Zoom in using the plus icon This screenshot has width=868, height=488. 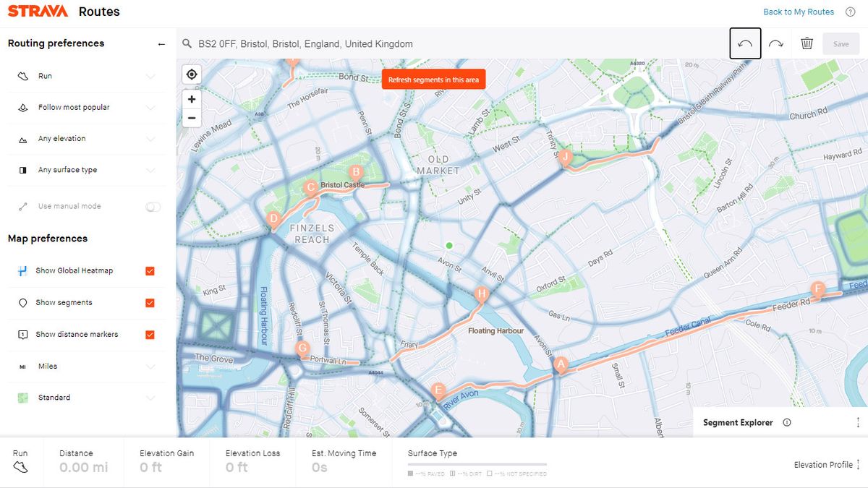coord(191,98)
